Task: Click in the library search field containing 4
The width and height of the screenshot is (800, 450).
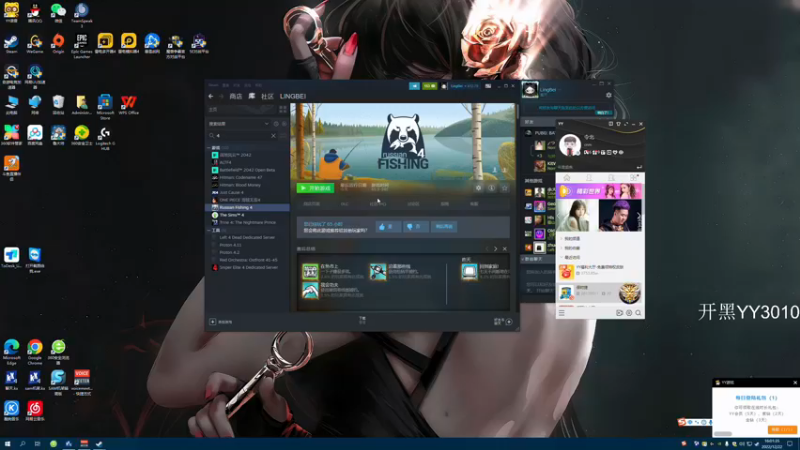Action: tap(242, 136)
